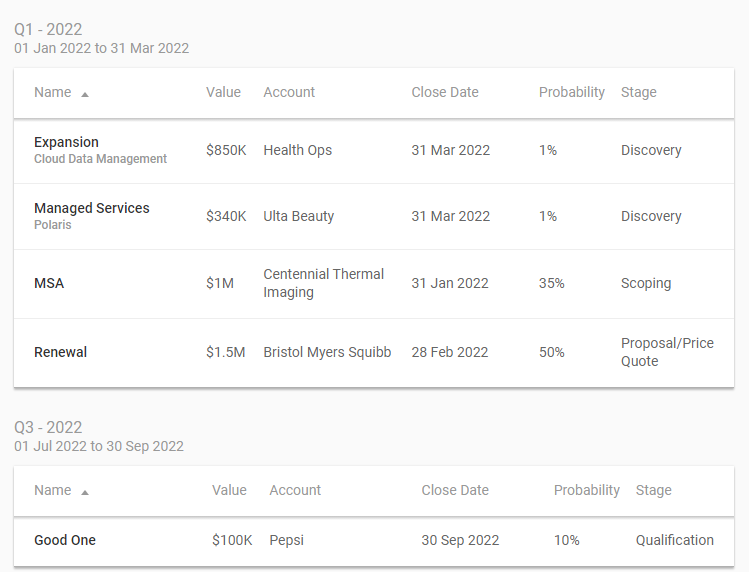Click sort arrow next to Q1 Name header

click(85, 93)
